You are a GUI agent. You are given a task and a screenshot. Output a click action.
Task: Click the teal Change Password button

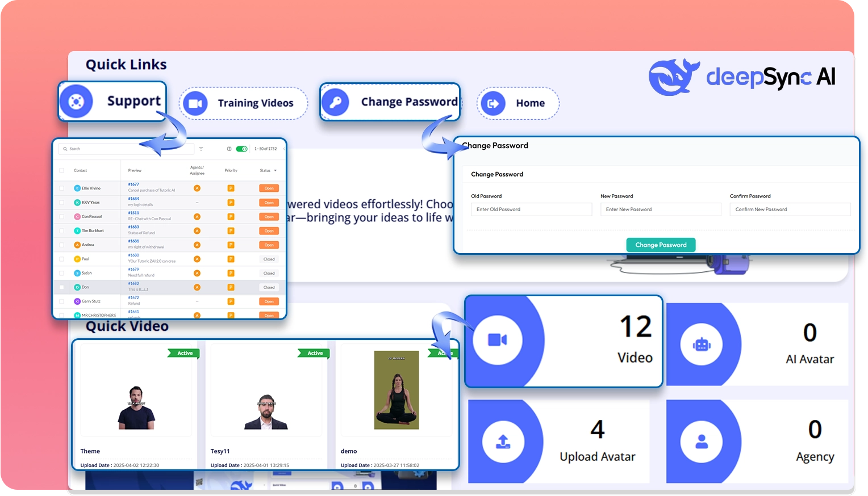click(x=661, y=245)
